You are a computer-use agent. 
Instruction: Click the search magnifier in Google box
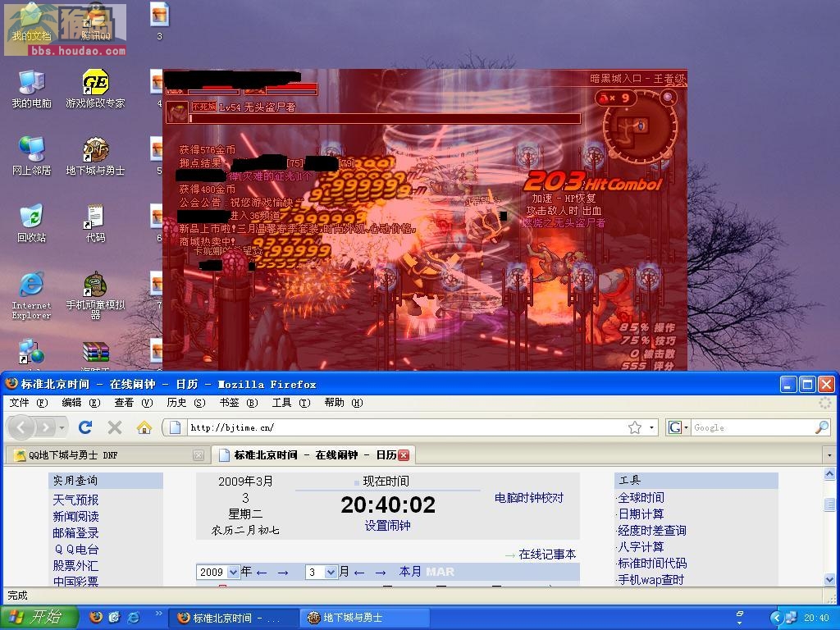pos(821,427)
